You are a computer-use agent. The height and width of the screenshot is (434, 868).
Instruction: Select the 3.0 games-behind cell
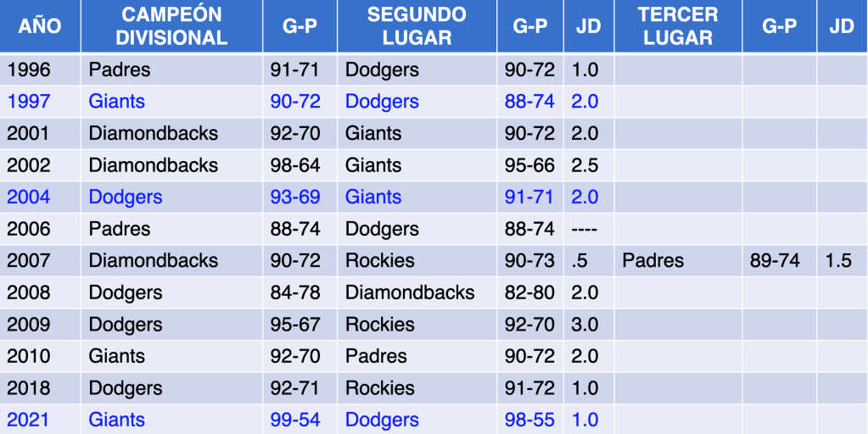click(x=585, y=324)
